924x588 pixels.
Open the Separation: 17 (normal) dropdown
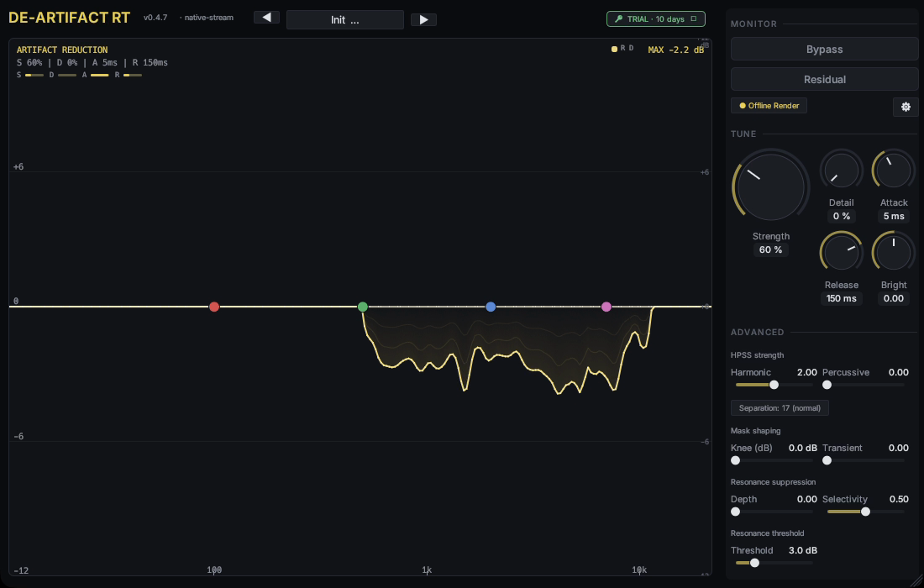click(x=780, y=407)
